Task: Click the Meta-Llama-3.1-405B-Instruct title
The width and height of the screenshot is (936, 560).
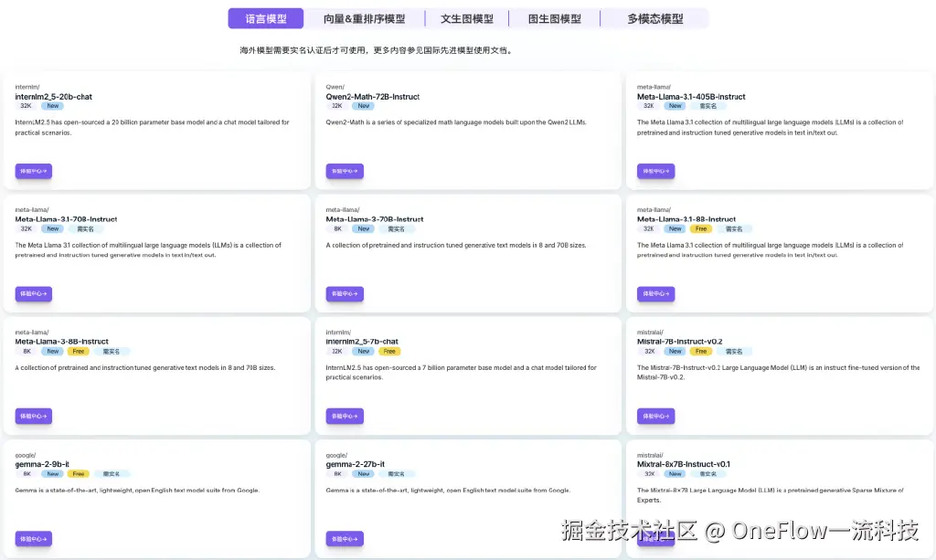Action: click(691, 97)
